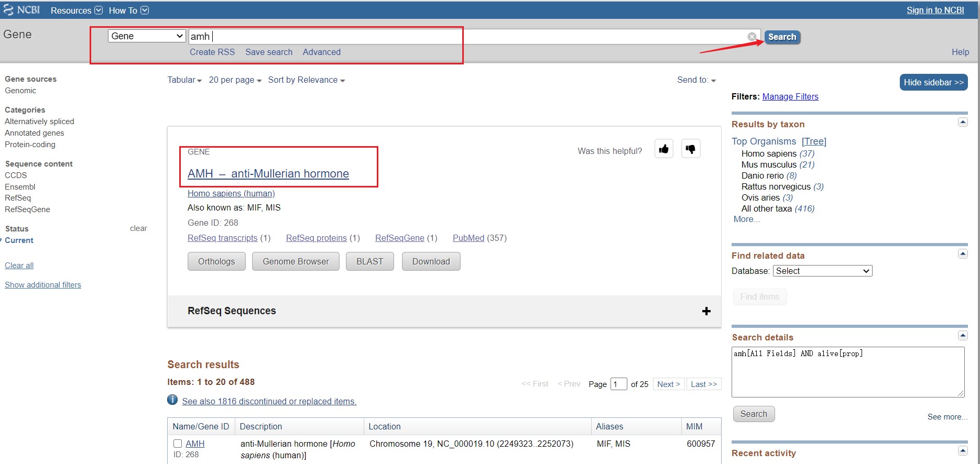The image size is (980, 464).
Task: Open Advanced search
Action: click(x=321, y=52)
